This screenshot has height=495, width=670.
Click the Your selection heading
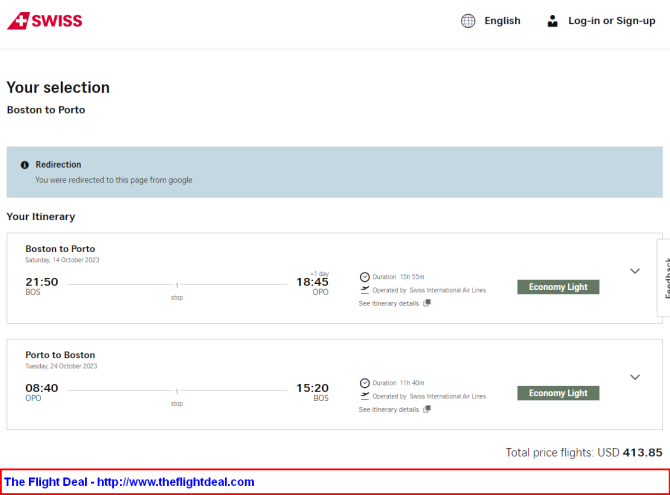[x=58, y=88]
